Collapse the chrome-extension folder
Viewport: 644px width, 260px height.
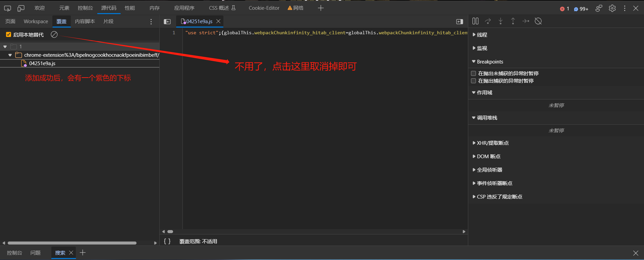click(10, 55)
